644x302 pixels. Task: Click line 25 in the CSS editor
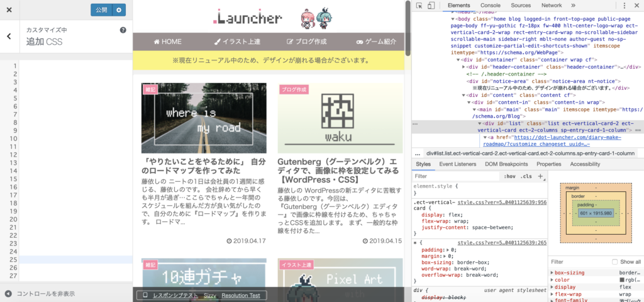(x=76, y=260)
